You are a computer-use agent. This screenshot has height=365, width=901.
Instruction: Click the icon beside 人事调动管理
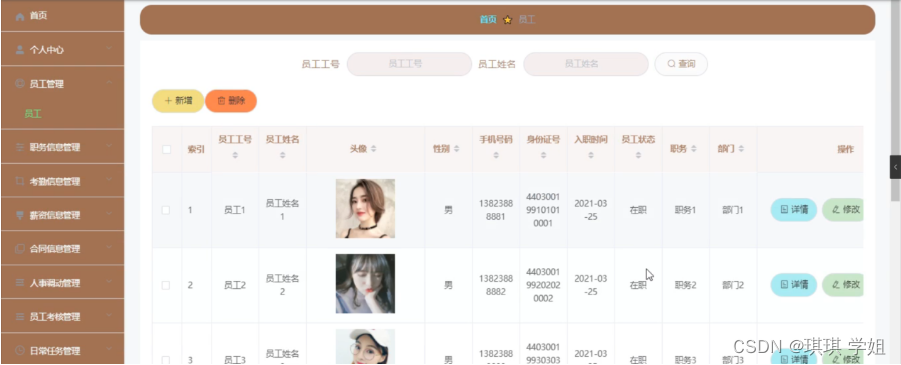[x=20, y=283]
